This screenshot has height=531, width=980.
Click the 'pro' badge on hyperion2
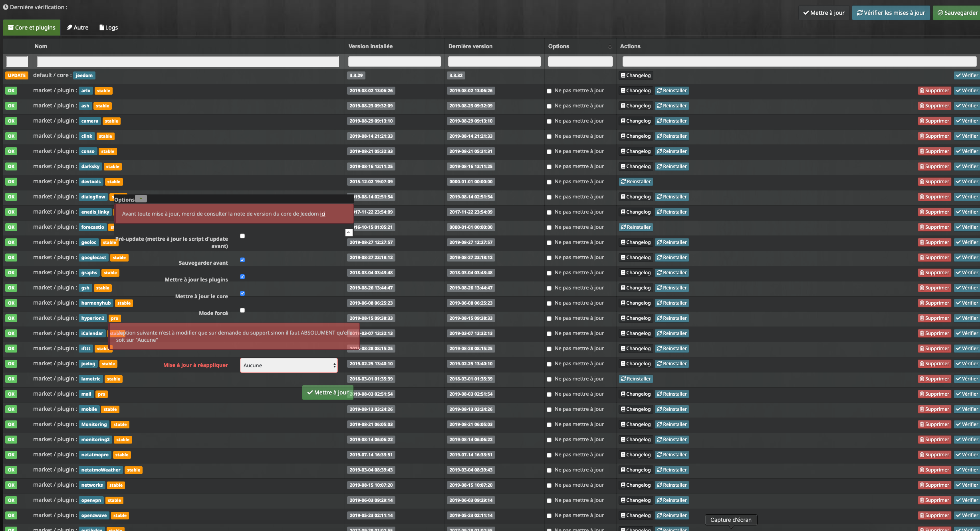pos(115,318)
